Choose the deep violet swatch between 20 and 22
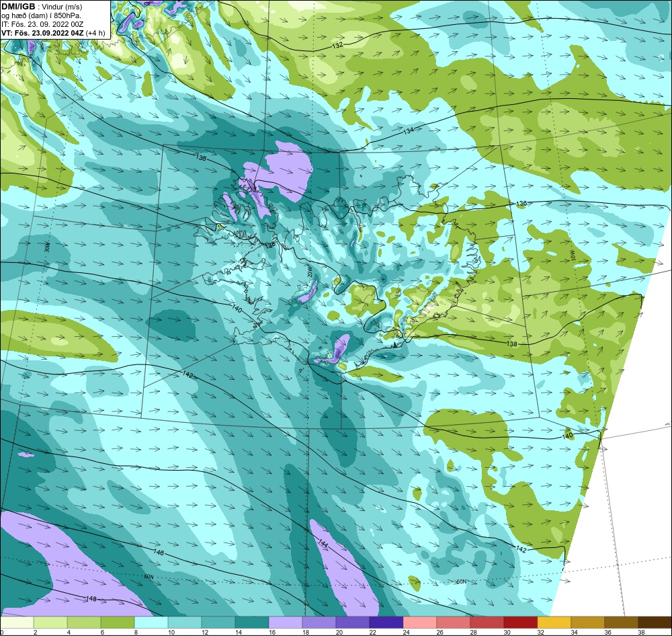Viewport: 672px width, 636px height. 353,623
